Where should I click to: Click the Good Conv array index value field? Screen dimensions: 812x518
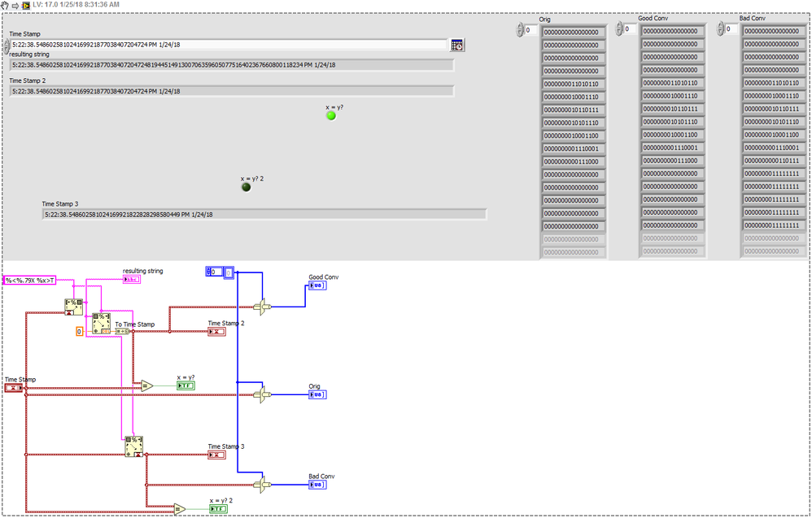pyautogui.click(x=631, y=29)
